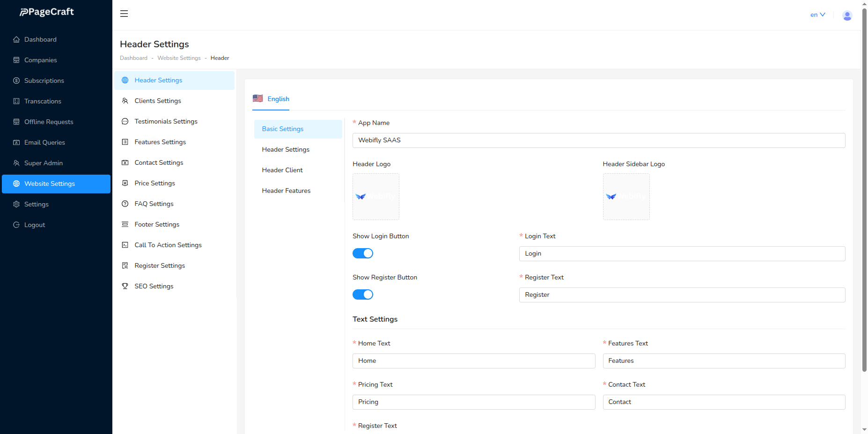Click the page vertical scrollbar
Screen dimensions: 868x434
864,187
